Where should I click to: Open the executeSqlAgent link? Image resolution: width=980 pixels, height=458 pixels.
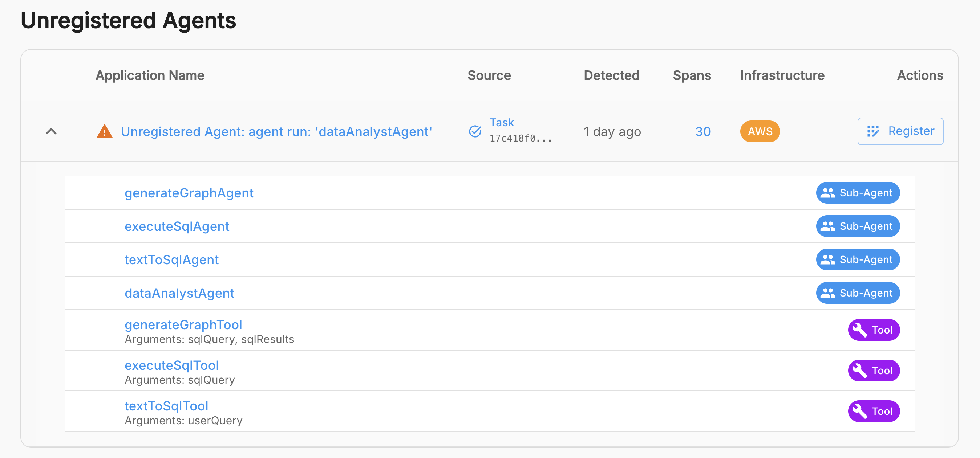(177, 226)
